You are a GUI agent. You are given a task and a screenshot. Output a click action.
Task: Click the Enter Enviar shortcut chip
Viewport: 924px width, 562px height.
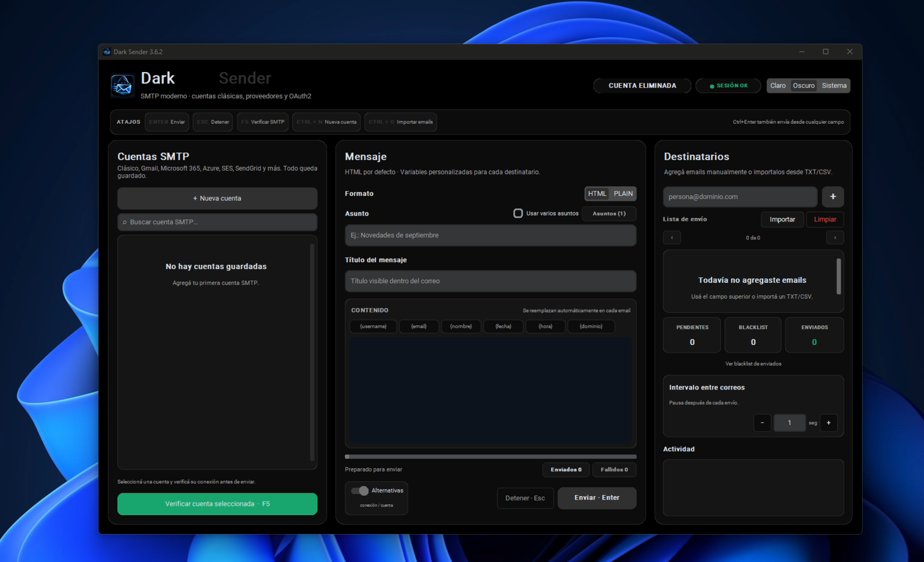coord(167,122)
